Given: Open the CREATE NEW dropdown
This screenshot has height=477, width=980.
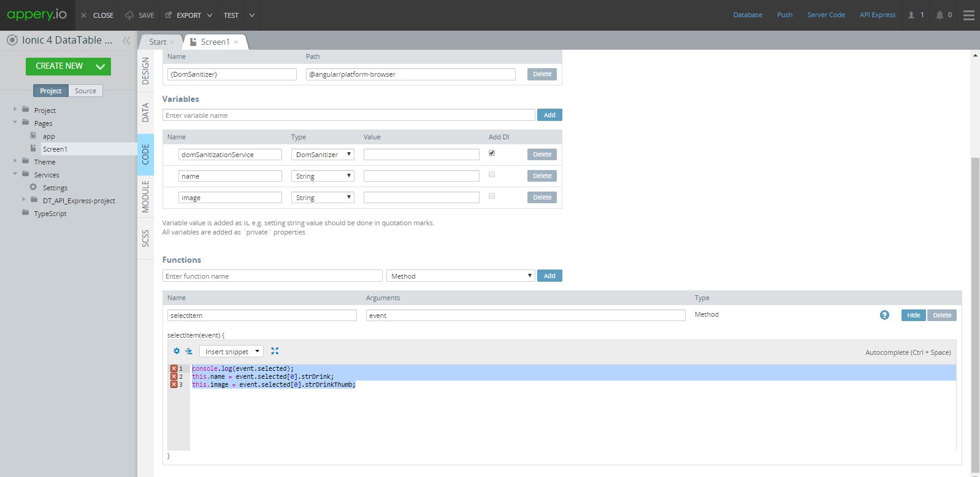Looking at the screenshot, I should (x=100, y=66).
